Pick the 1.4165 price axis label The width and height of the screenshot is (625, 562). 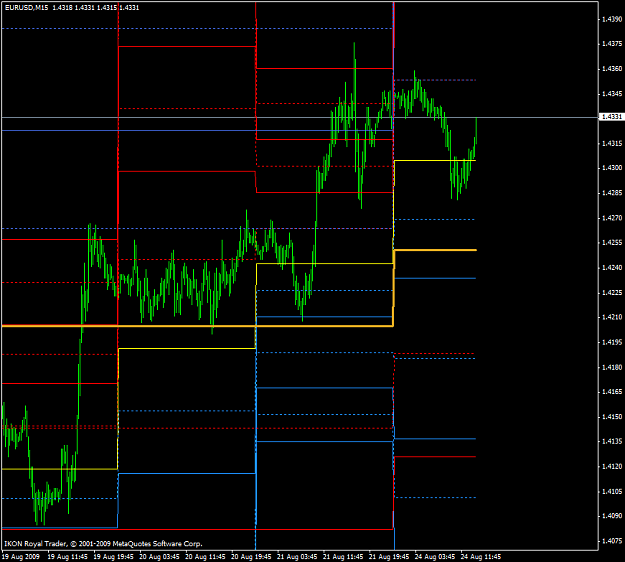coord(612,392)
